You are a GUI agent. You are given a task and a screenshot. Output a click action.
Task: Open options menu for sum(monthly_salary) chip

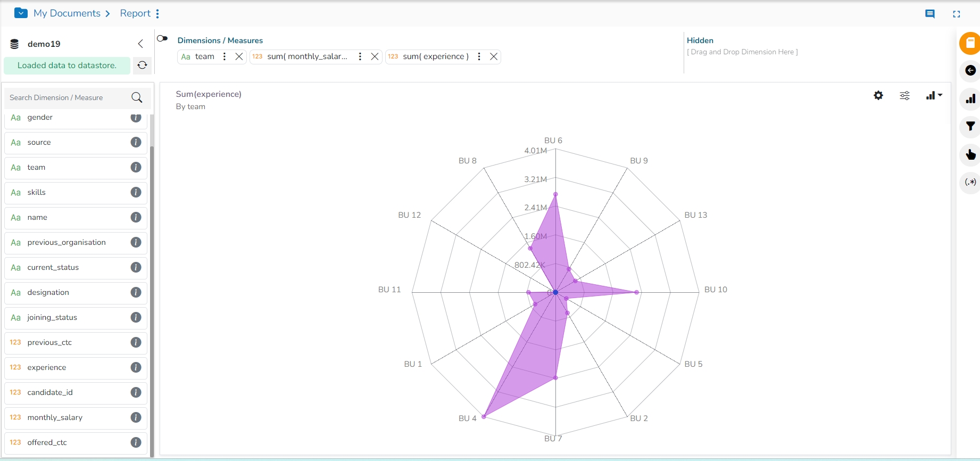point(360,56)
